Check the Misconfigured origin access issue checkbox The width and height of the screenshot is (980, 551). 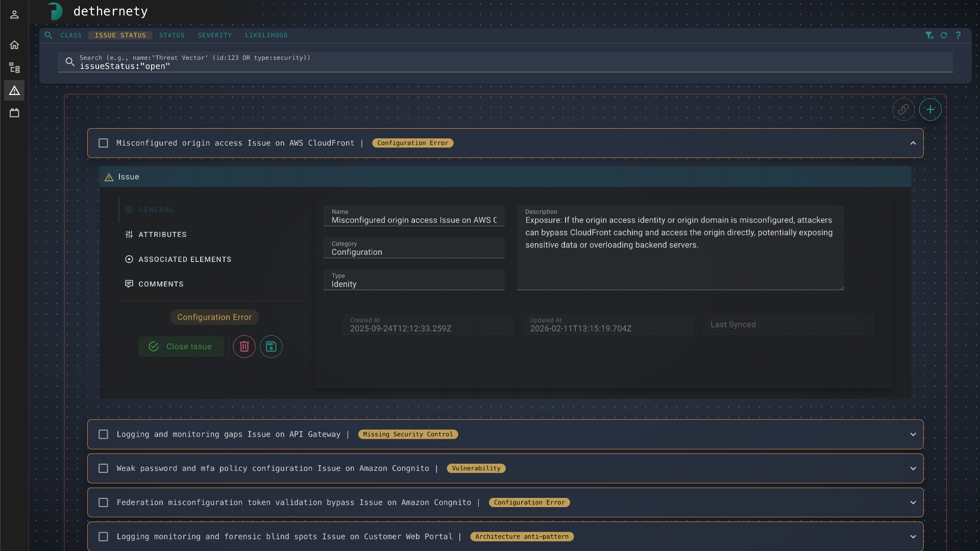103,143
